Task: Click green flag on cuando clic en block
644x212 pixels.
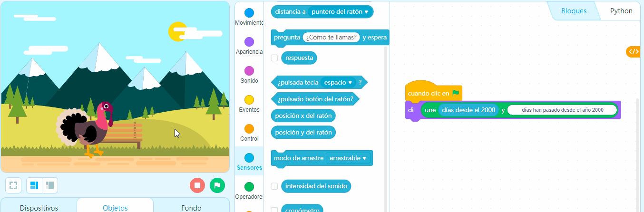Action: [x=456, y=93]
